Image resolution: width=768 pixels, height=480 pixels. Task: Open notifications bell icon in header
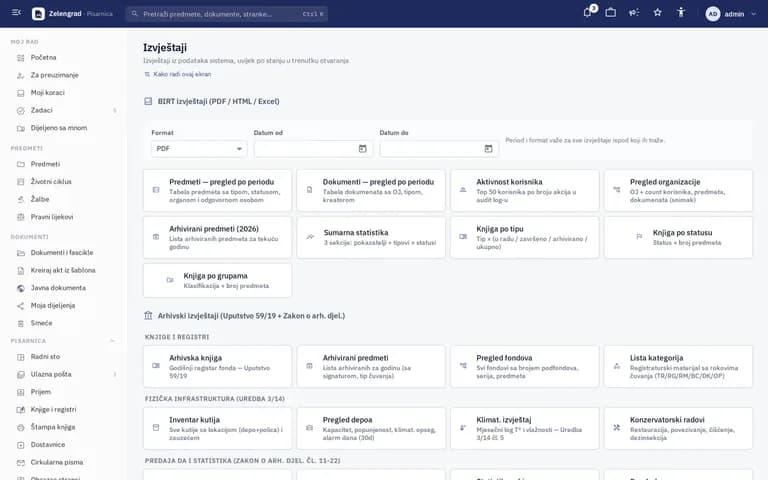(588, 13)
